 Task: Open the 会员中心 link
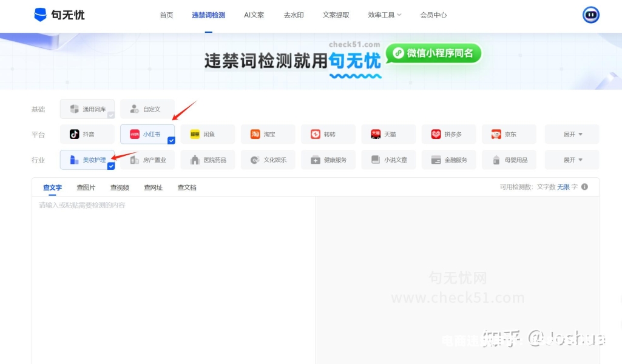pyautogui.click(x=433, y=15)
